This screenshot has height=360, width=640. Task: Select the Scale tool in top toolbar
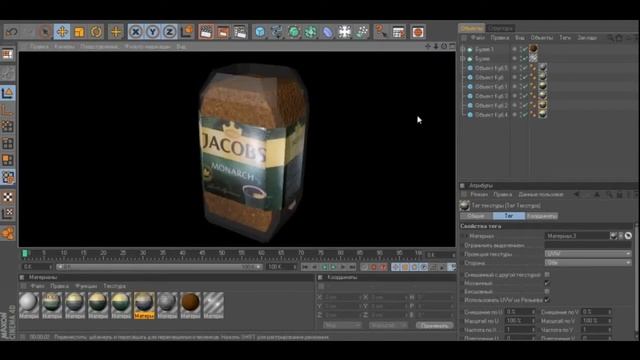click(x=79, y=32)
